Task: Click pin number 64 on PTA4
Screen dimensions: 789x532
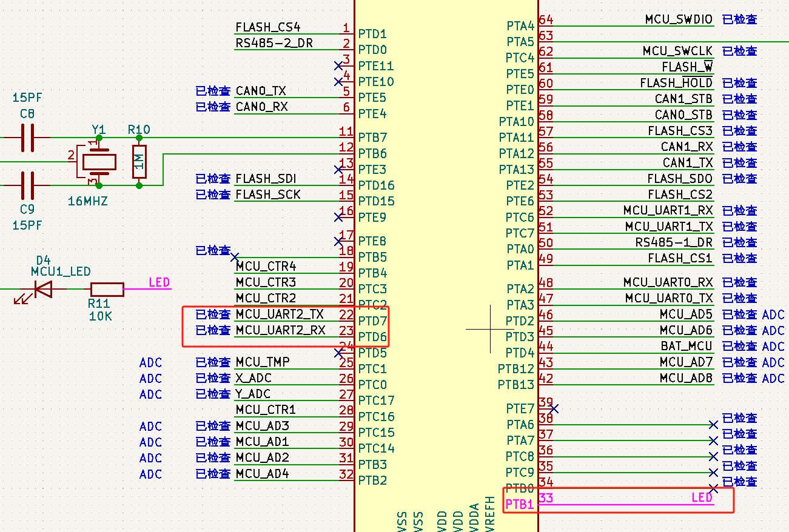Action: (x=545, y=18)
